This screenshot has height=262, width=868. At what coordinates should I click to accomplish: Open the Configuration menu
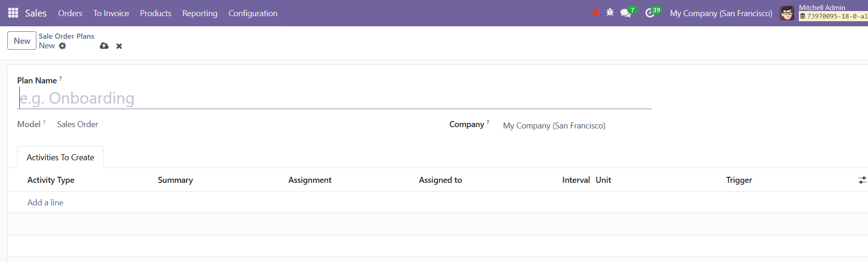pyautogui.click(x=253, y=13)
